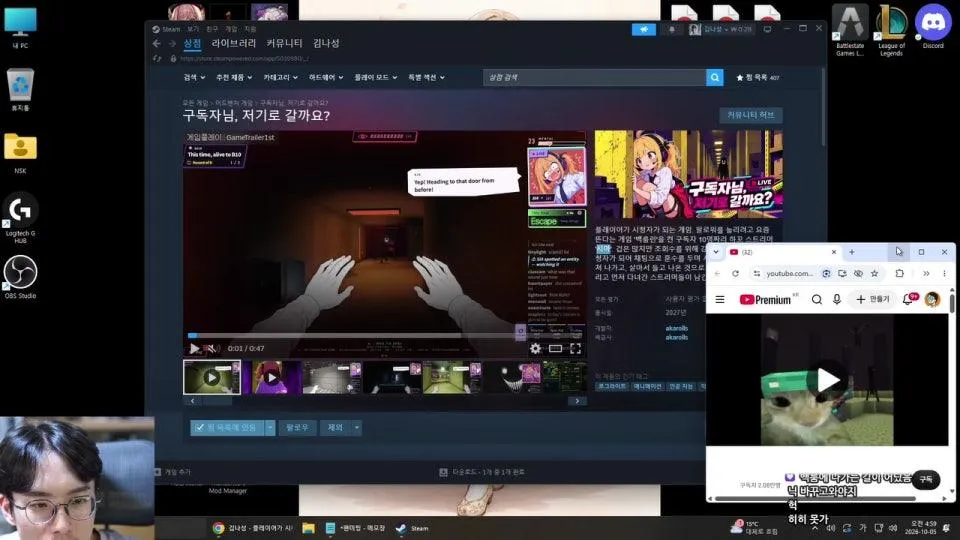Image resolution: width=960 pixels, height=540 pixels.
Task: Open a new Chrome tab
Action: tap(852, 252)
